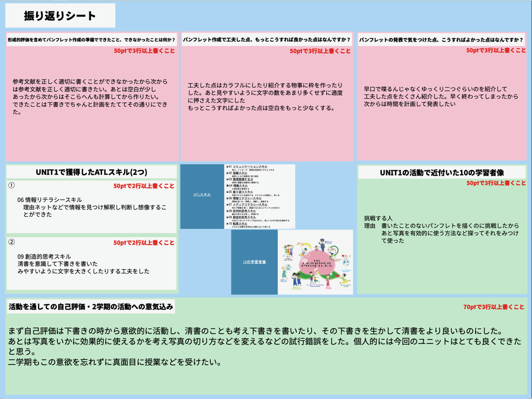The height and width of the screenshot is (399, 532).
Task: Click the red 70ptで3行以上書くこと note
Action: click(x=494, y=307)
